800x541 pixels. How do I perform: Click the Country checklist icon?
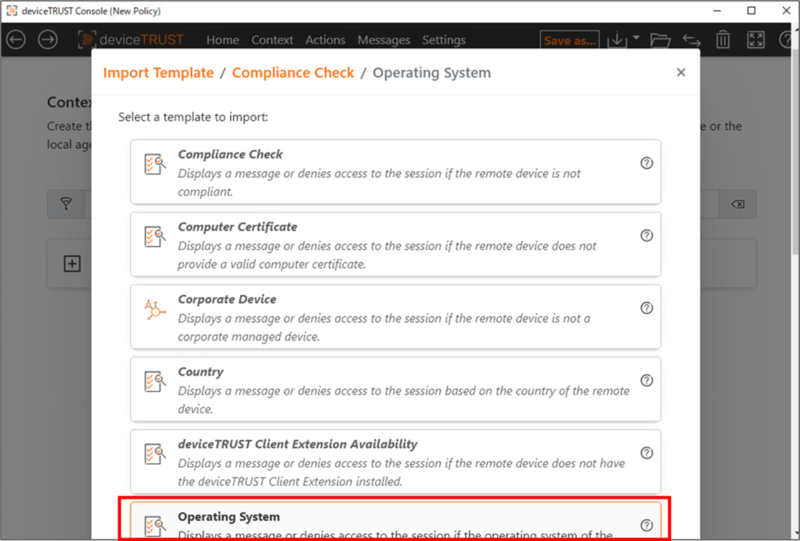click(x=155, y=382)
